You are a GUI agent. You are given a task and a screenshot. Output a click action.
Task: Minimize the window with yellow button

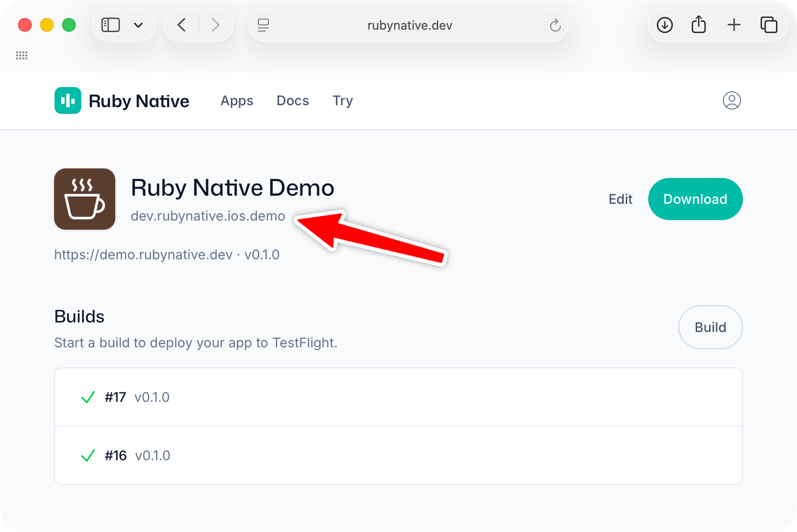point(47,25)
